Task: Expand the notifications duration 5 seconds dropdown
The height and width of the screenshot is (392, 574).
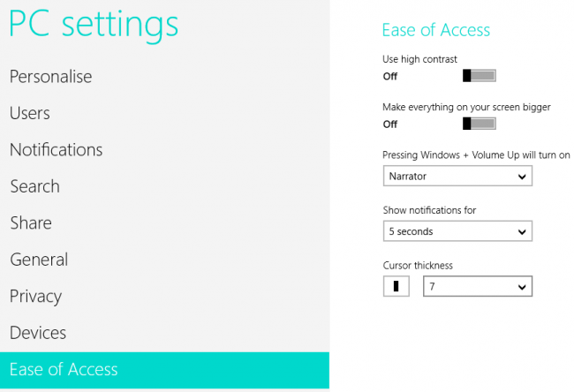Action: 457,232
